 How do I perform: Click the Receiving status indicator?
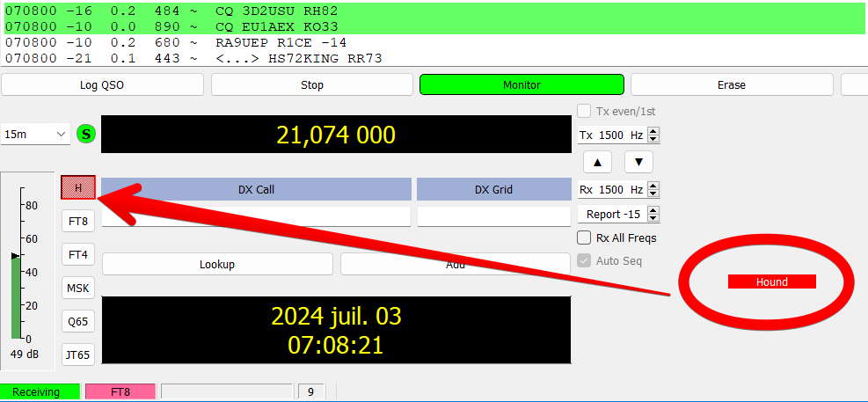40,392
